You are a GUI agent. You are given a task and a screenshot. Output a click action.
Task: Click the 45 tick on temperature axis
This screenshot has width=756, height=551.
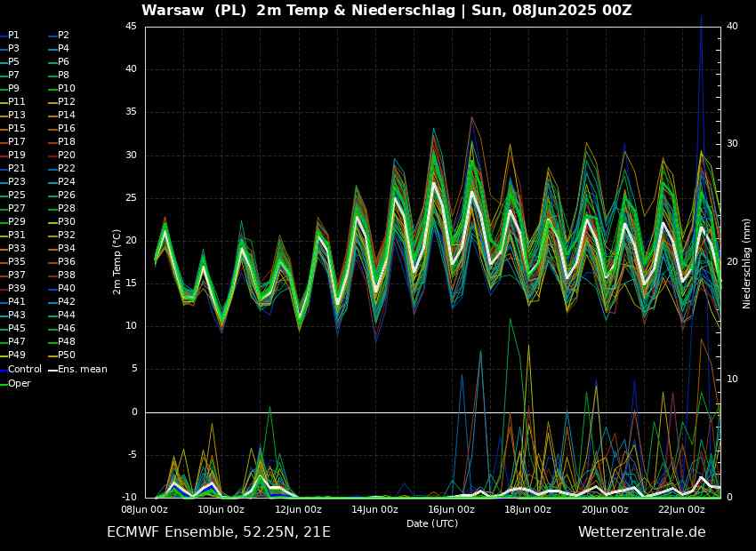(x=132, y=26)
